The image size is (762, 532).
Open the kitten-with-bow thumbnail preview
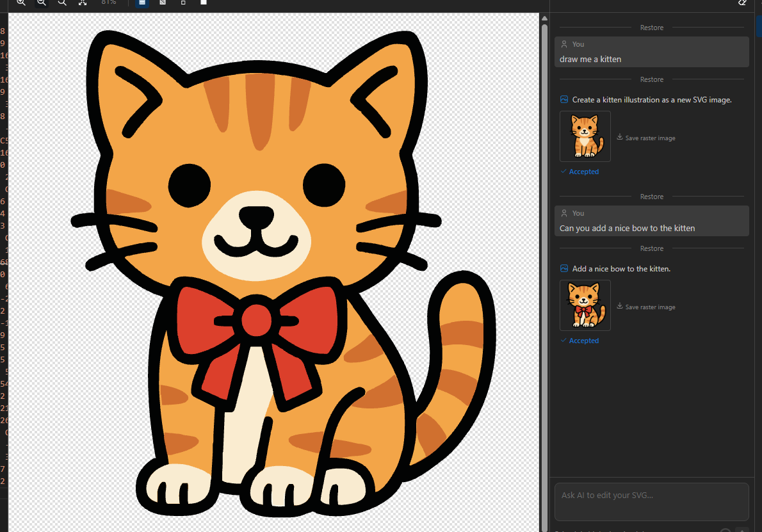point(585,305)
